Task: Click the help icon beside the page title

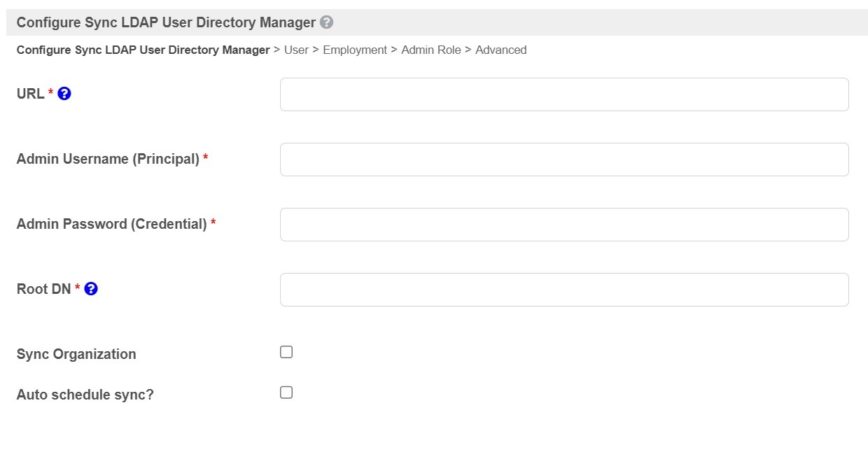Action: (x=326, y=22)
